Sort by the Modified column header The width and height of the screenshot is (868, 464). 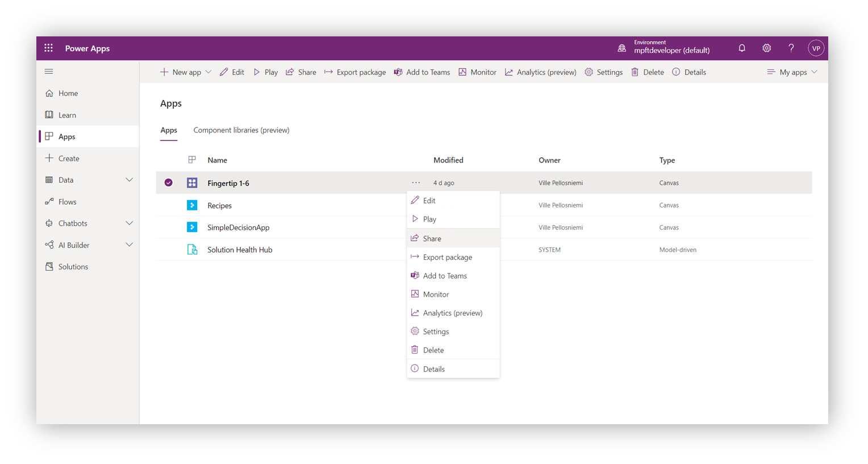448,160
